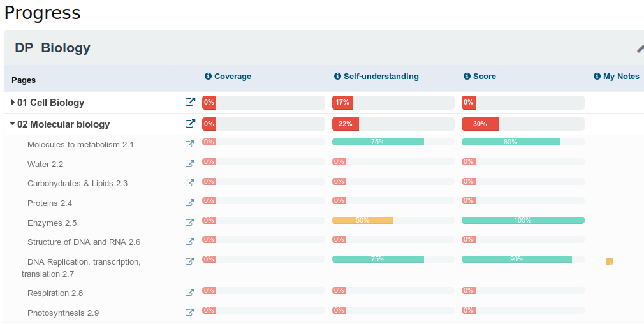This screenshot has height=324, width=644.
Task: Click the Enzymes 100% score bar
Action: [x=523, y=221]
